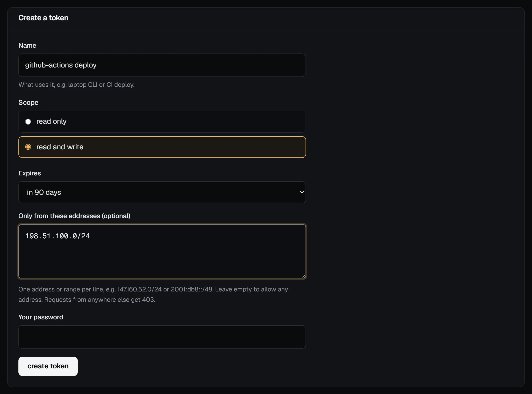Viewport: 532px width, 394px height.
Task: Click the Create a token heading
Action: point(43,18)
